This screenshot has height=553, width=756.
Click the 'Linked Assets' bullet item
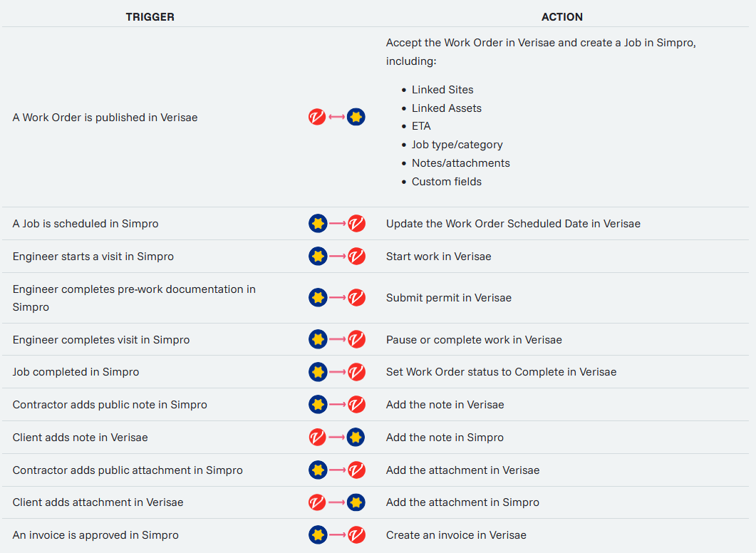click(446, 108)
